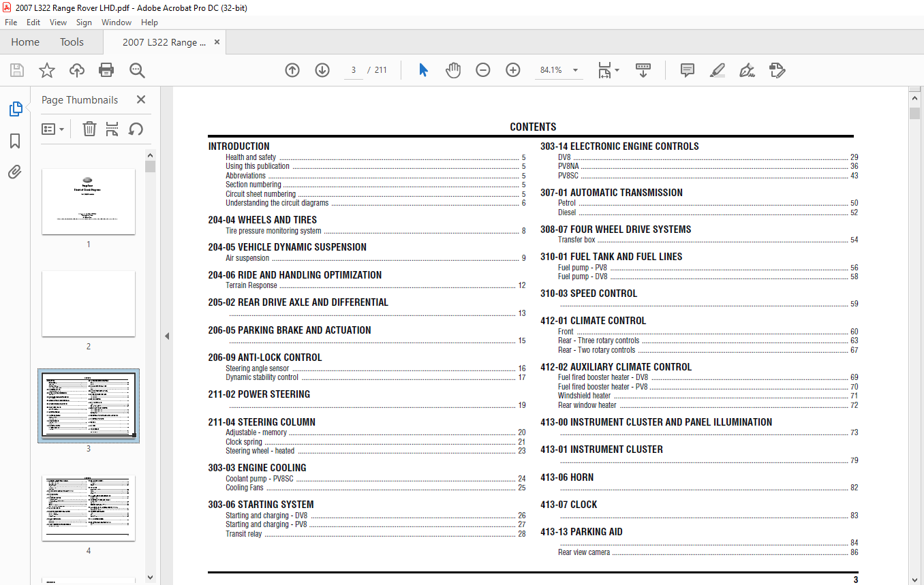Open the Bookmarks sidebar panel

15,141
